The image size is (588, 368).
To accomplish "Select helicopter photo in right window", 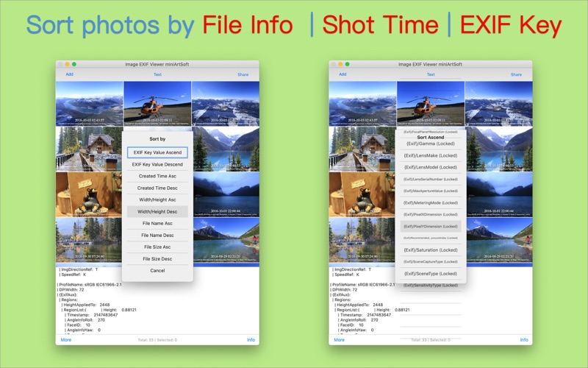I will tap(431, 104).
